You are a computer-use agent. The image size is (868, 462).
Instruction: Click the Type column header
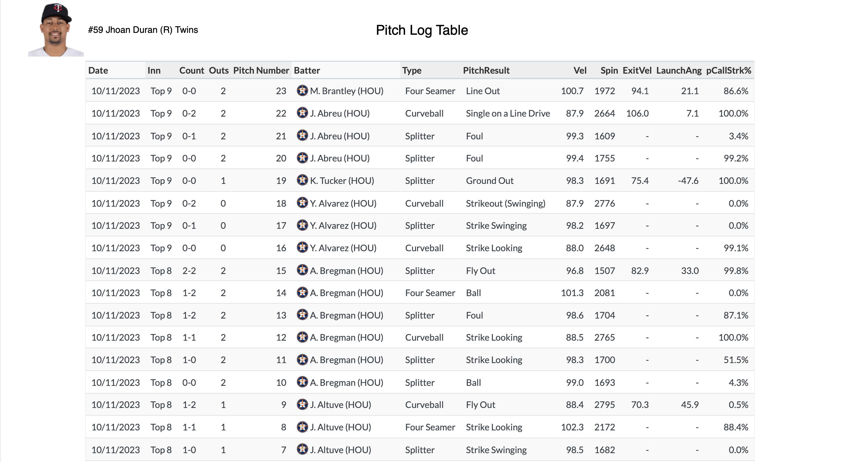pos(412,70)
